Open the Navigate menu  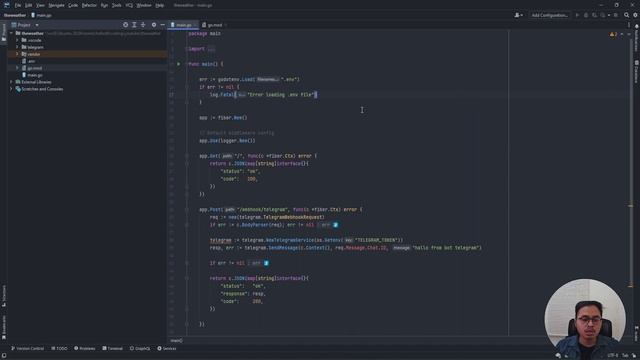(56, 5)
